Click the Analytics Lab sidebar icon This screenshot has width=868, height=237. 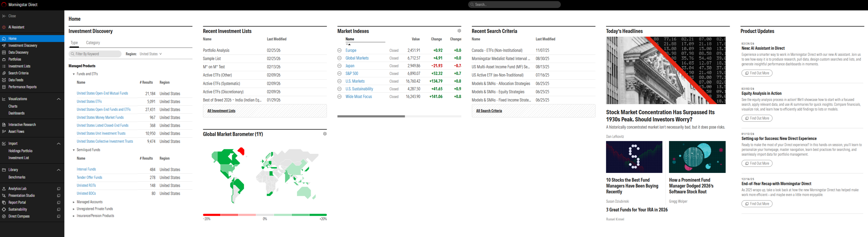(x=4, y=189)
